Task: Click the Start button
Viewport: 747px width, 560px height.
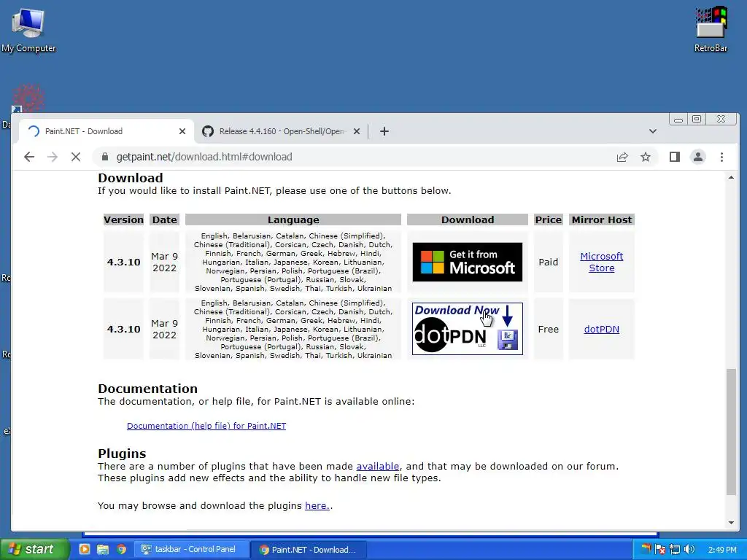Action: [x=34, y=549]
